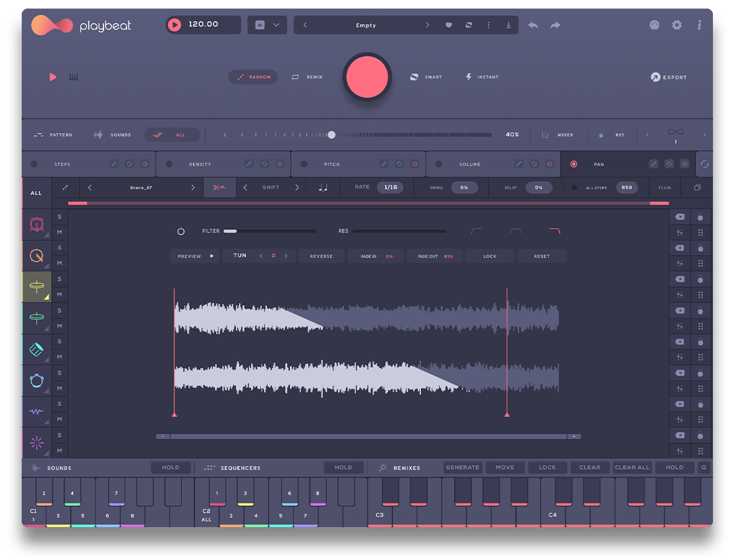Click the 40% slider handle
Screen dimensions: 734x560
(x=332, y=134)
